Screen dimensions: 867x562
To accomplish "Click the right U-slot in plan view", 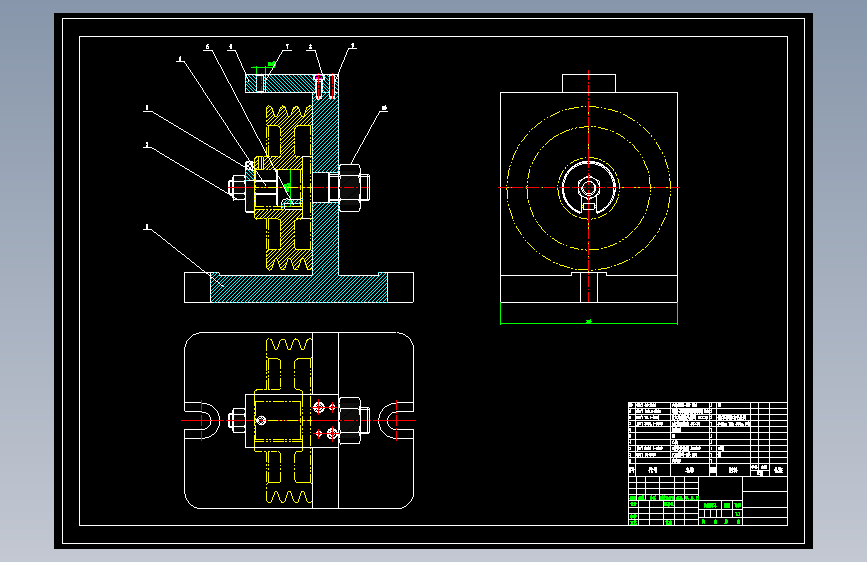I will click(396, 421).
